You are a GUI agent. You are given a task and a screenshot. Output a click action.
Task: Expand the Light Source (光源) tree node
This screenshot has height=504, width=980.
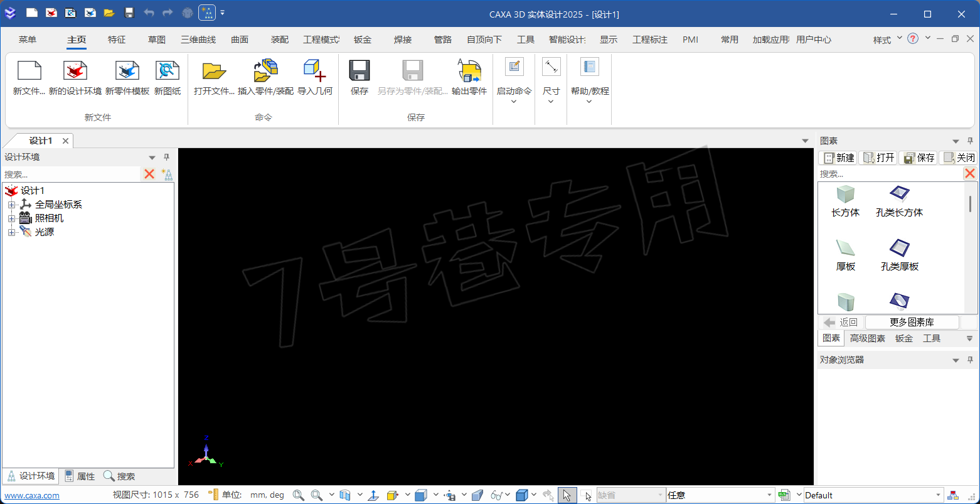pyautogui.click(x=11, y=232)
